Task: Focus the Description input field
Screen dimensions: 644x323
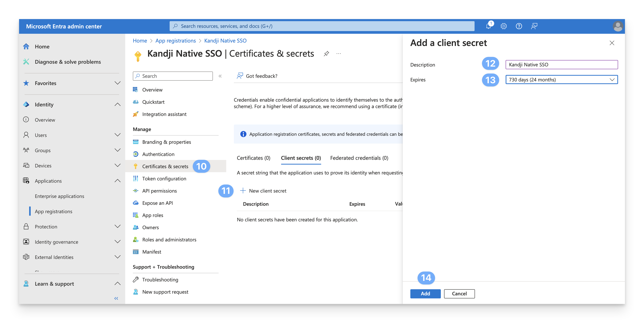Action: click(x=561, y=65)
